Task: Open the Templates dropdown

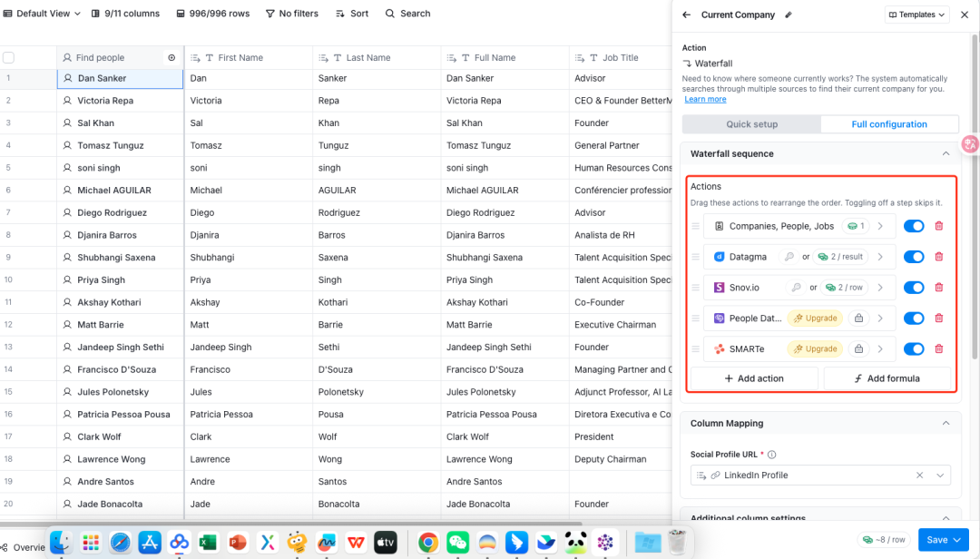Action: [916, 15]
